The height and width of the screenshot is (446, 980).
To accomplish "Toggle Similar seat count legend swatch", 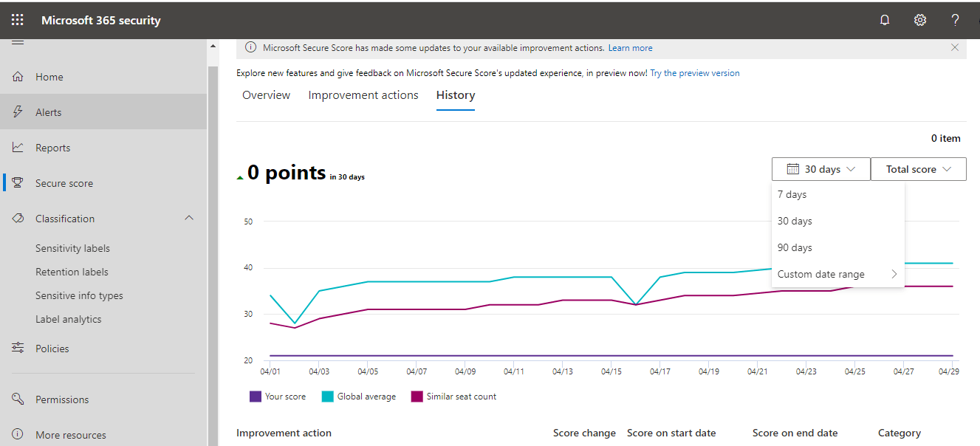I will pyautogui.click(x=417, y=397).
